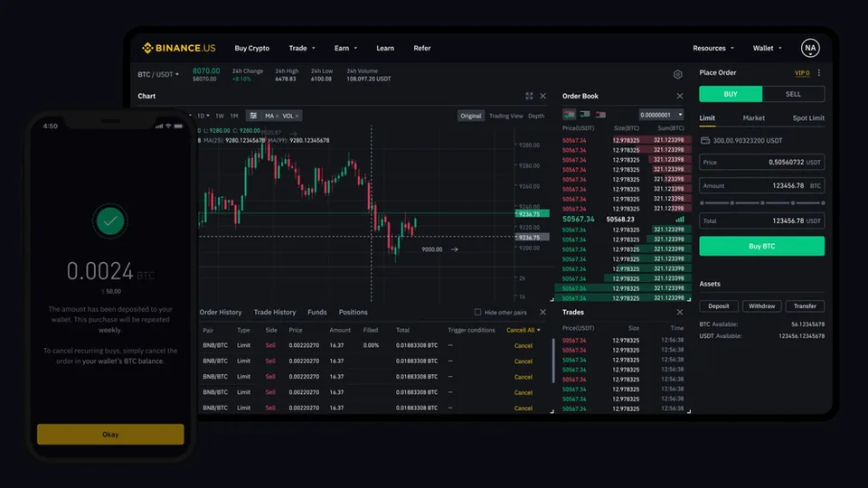Image resolution: width=868 pixels, height=488 pixels.
Task: Set chart interval to 1M
Action: tap(234, 116)
